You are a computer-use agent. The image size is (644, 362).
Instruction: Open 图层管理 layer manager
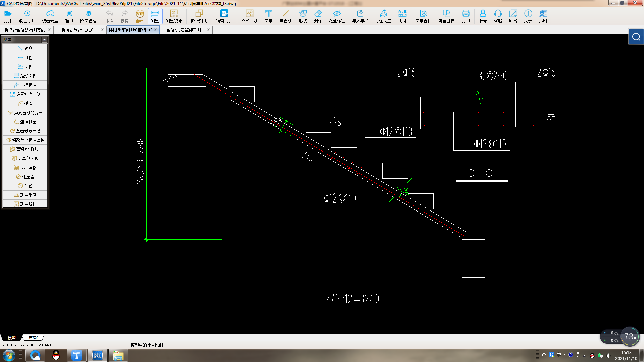88,16
